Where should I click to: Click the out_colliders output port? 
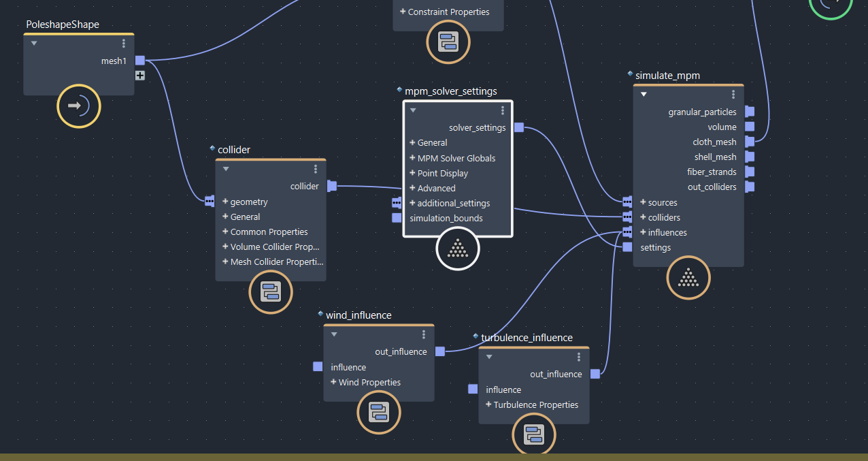click(x=750, y=187)
